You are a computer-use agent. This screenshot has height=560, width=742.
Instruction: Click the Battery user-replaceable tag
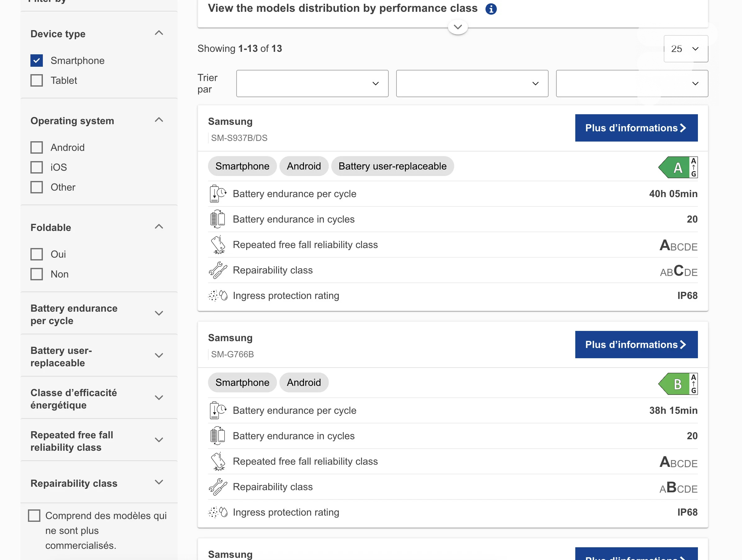pos(392,166)
